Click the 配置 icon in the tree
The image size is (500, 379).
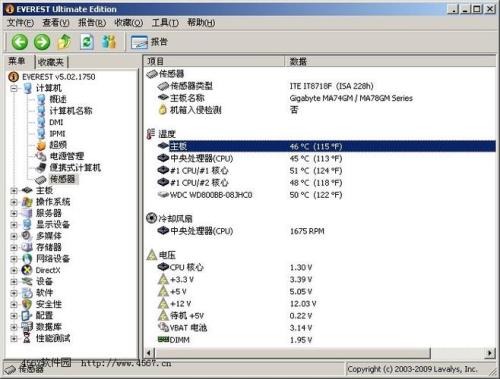(x=27, y=315)
